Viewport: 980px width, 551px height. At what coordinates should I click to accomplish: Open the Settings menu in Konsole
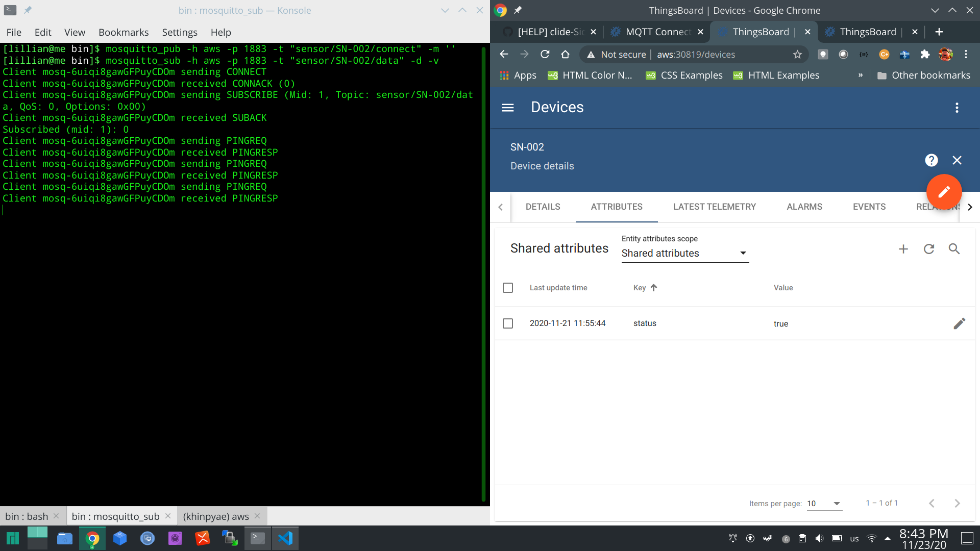coord(179,32)
